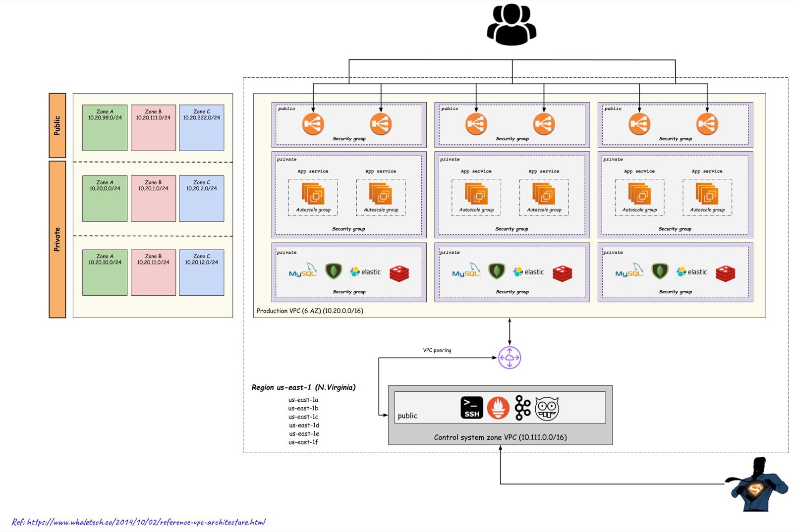Click the "public" label in control zone
The width and height of the screenshot is (793, 532).
407,416
